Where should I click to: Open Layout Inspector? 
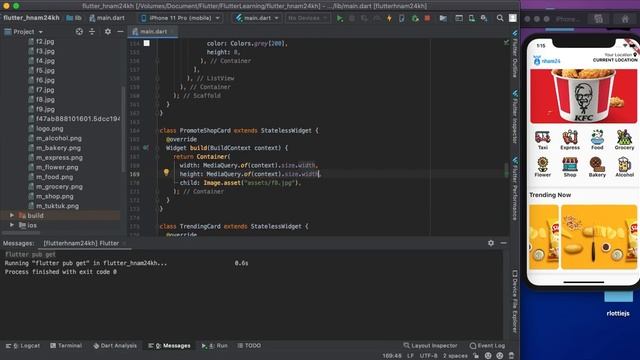pos(430,346)
